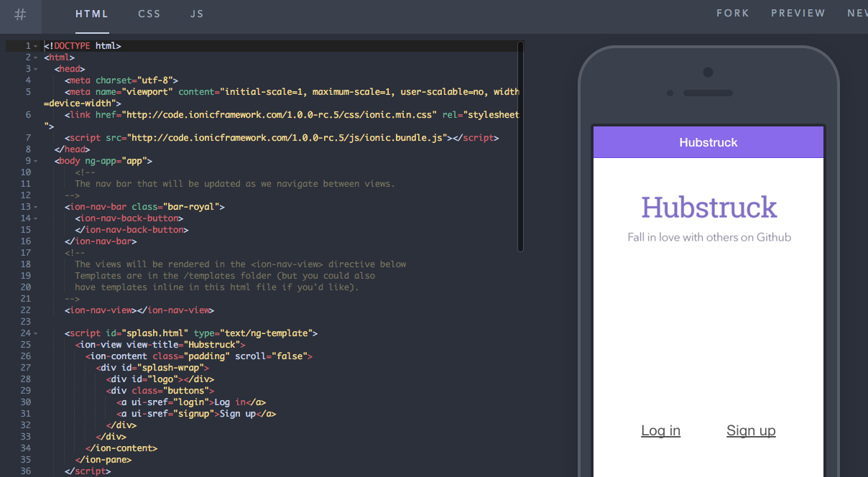Collapse the body tag fold on line 9
This screenshot has width=868, height=477.
tap(35, 161)
